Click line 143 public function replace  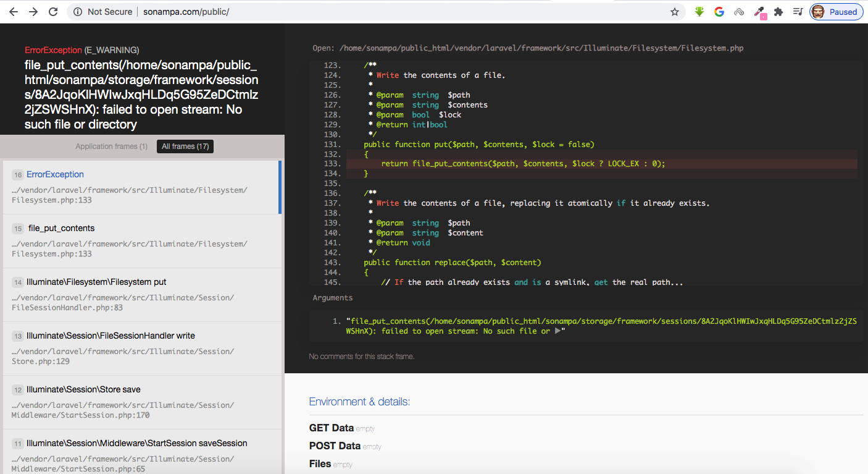[x=452, y=262]
